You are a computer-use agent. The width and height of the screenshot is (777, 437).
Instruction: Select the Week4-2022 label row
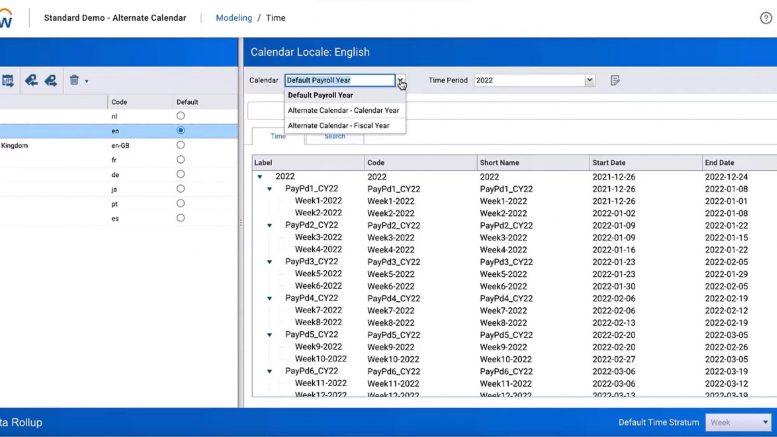point(318,249)
